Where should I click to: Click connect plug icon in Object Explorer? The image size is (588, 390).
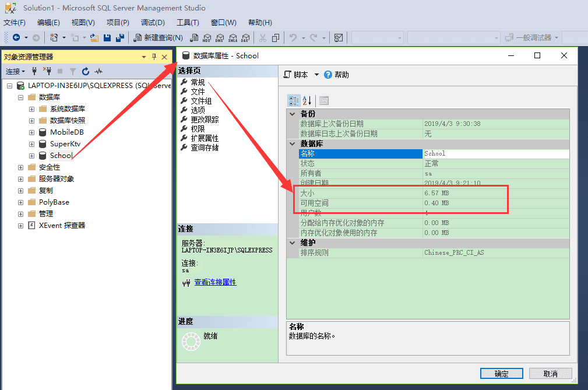click(x=34, y=71)
